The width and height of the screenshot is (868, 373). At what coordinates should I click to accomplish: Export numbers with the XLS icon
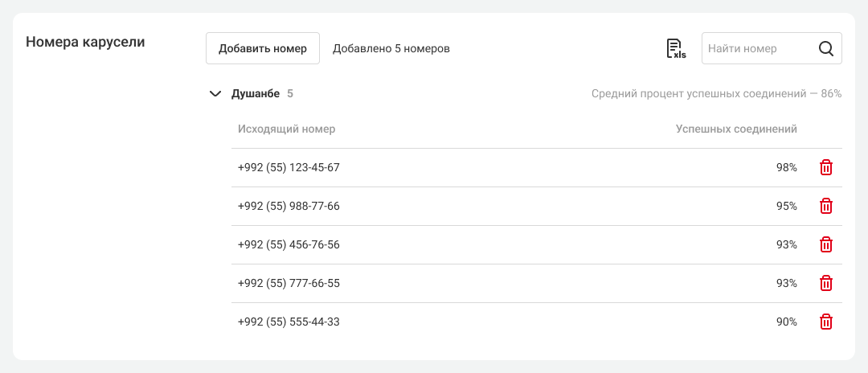(x=675, y=48)
